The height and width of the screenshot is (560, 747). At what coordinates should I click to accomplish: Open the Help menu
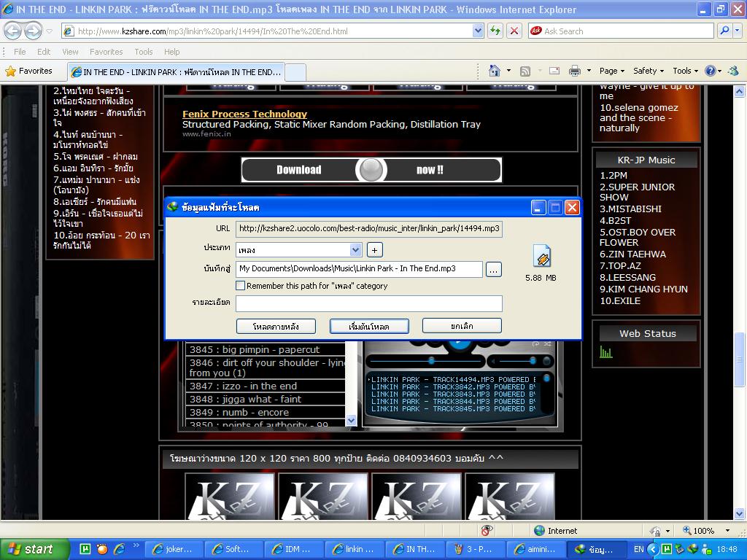(x=171, y=52)
